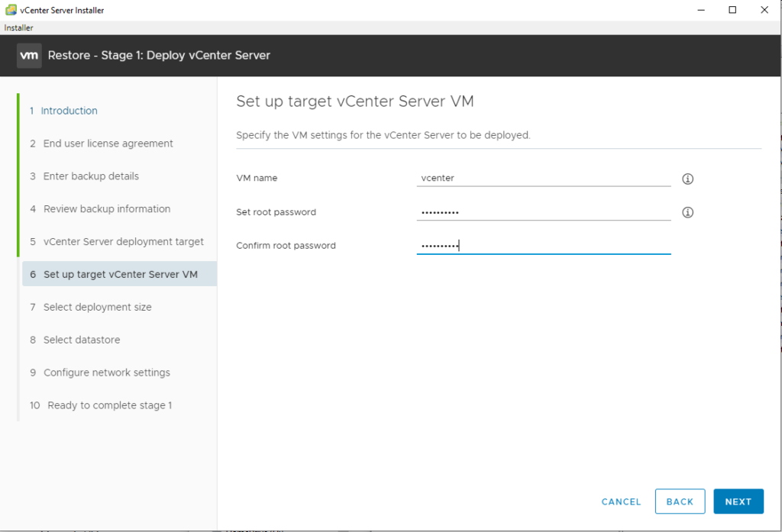The image size is (782, 532).
Task: Go to step 1 Introduction
Action: point(63,111)
